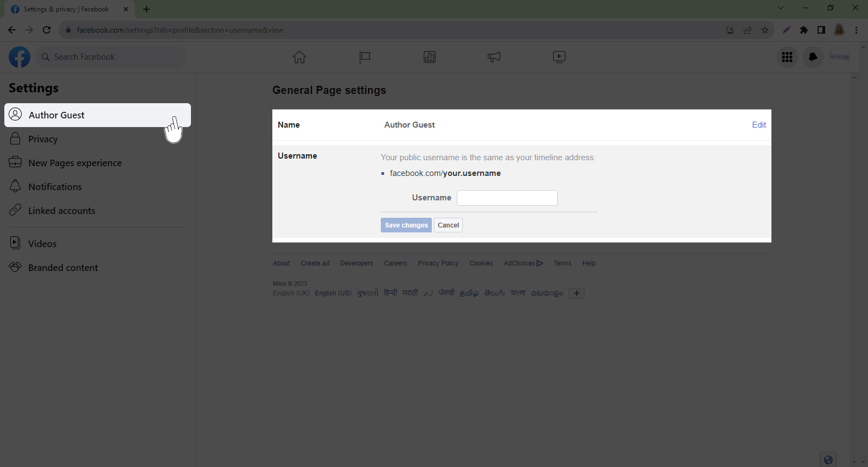Open Branded content settings
Screen dimensions: 868x467
click(98, 268)
